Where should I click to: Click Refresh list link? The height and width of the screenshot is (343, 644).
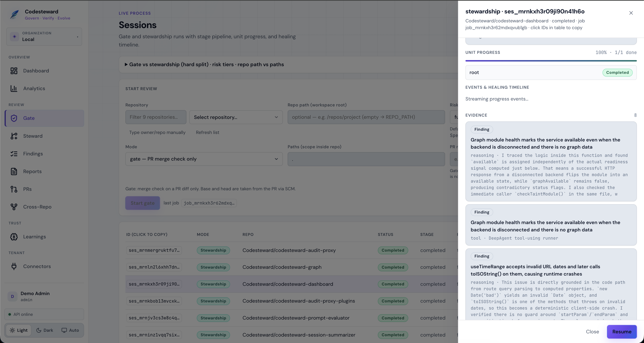208,133
